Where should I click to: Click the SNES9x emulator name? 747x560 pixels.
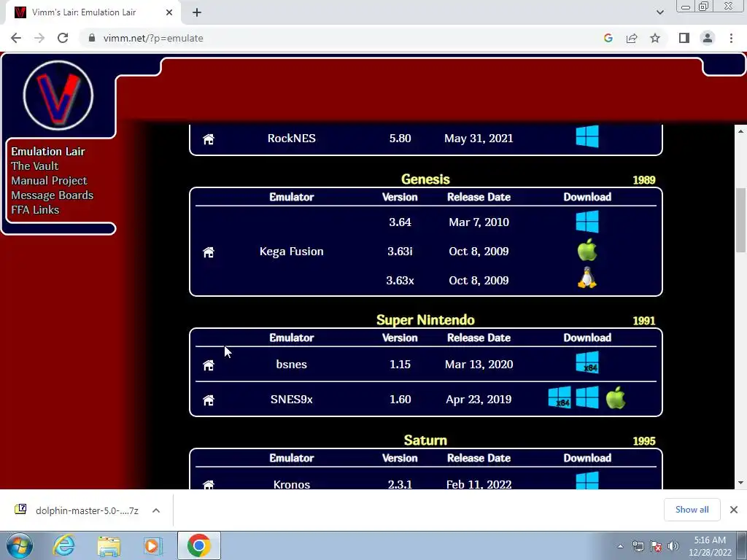(x=291, y=399)
